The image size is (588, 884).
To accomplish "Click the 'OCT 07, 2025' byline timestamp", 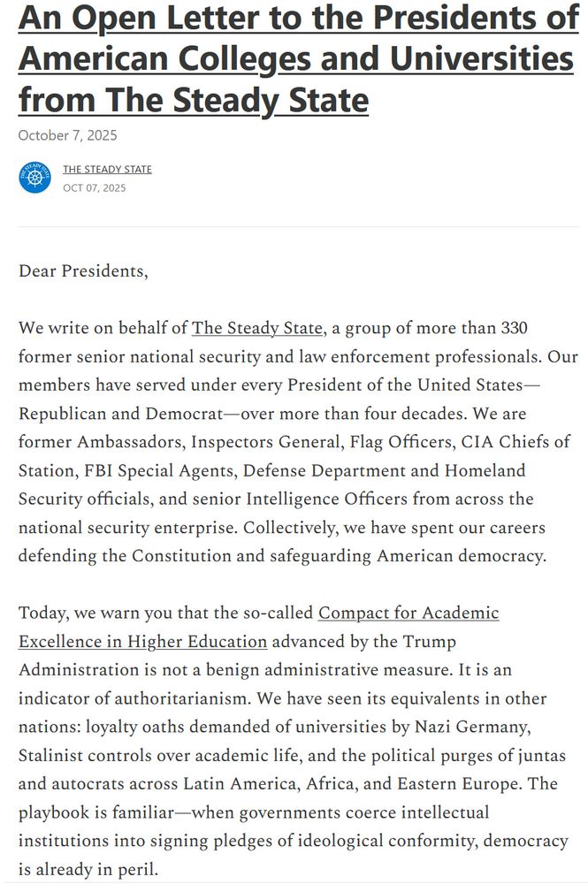I will pyautogui.click(x=95, y=187).
